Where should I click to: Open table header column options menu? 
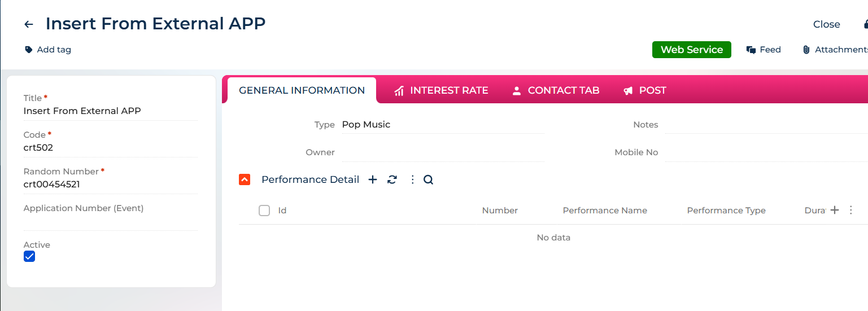(851, 210)
